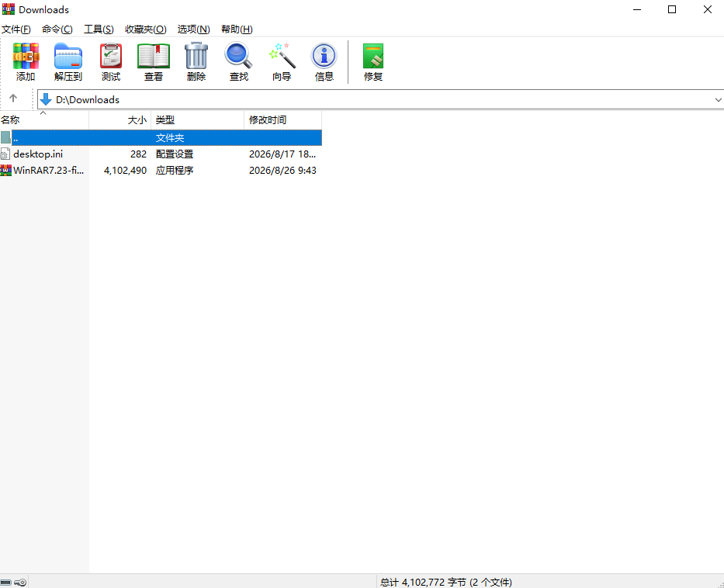The height and width of the screenshot is (588, 724).
Task: Open the 帮助(H) menu
Action: 237,29
